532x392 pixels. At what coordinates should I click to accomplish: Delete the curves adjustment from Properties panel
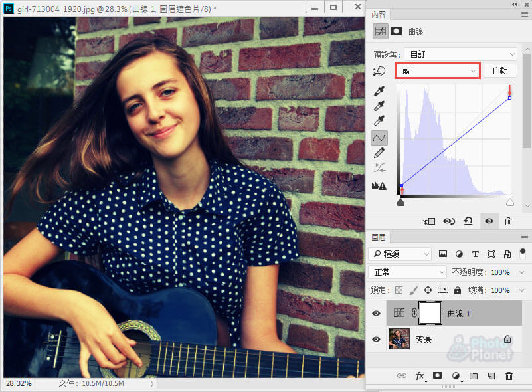(x=508, y=222)
